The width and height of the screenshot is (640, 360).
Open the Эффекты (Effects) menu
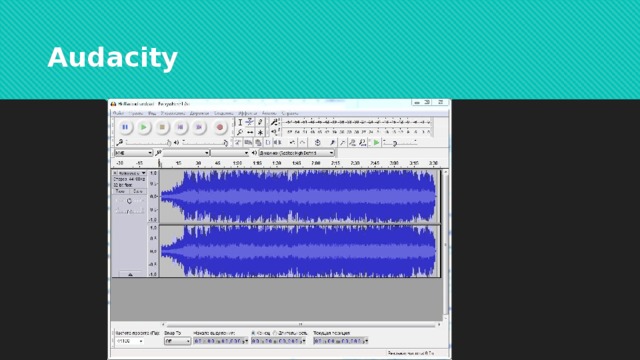(247, 113)
